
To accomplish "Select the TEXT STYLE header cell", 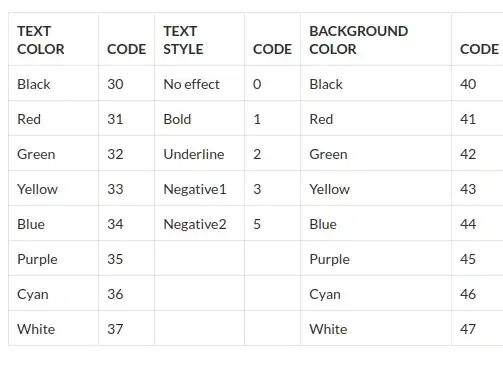I will click(x=199, y=39).
